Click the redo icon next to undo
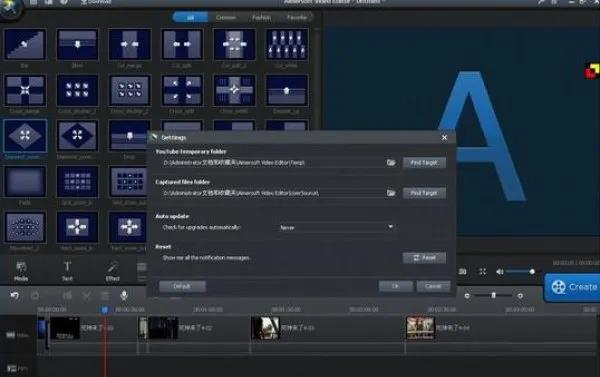The width and height of the screenshot is (600, 377). point(35,295)
